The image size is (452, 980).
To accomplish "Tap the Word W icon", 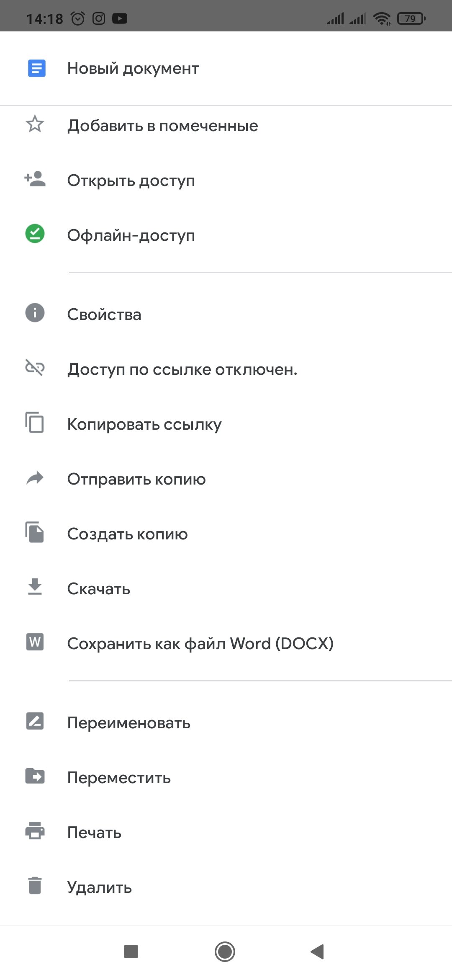I will [x=35, y=642].
